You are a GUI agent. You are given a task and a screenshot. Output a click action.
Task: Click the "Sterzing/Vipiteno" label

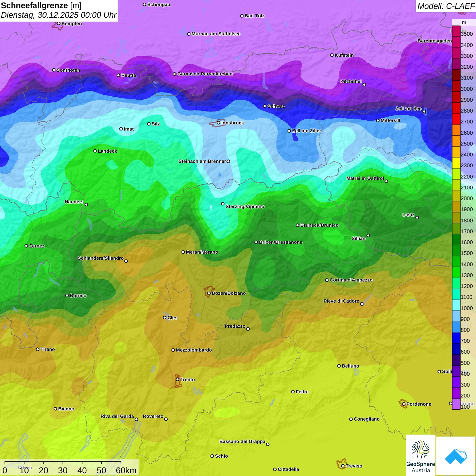[x=245, y=206]
